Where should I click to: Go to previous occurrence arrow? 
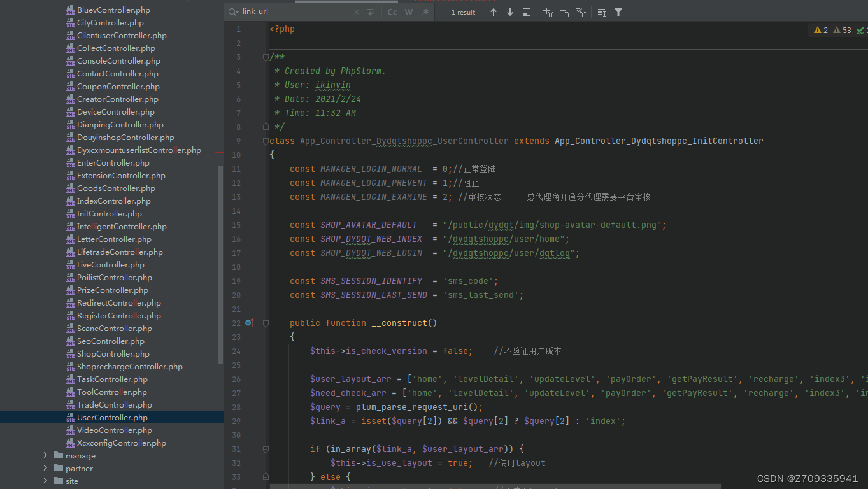coord(494,12)
